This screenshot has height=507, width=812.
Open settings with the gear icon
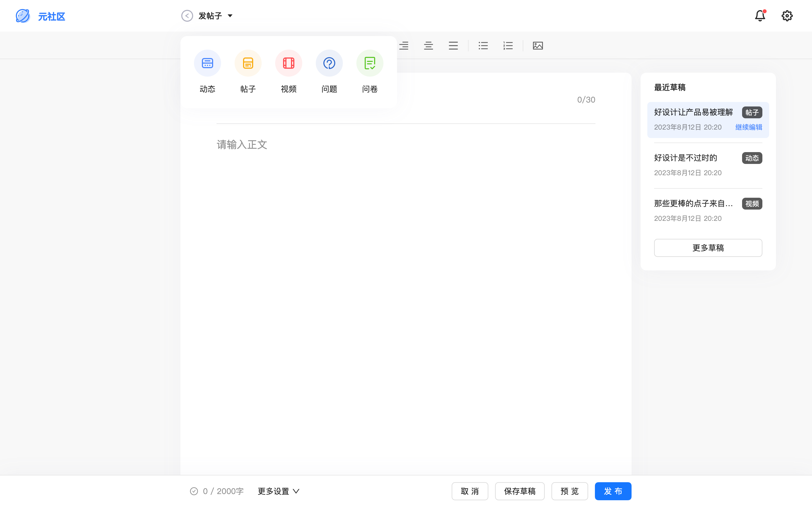[787, 16]
